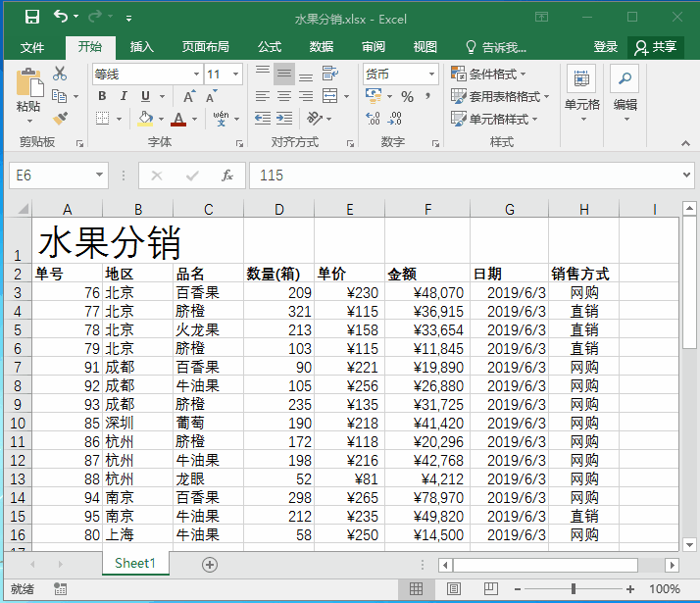Click the Save icon in title bar
The image size is (700, 603).
(x=32, y=18)
